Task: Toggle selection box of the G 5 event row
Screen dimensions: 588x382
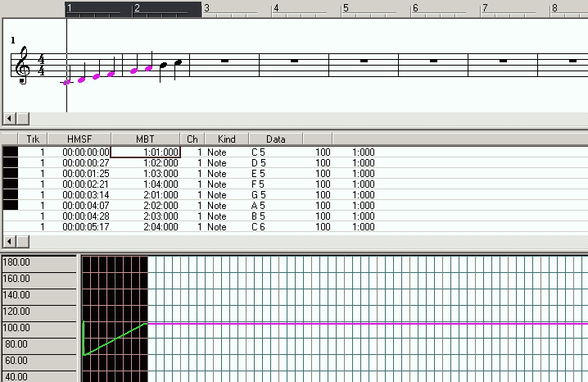Action: point(10,195)
